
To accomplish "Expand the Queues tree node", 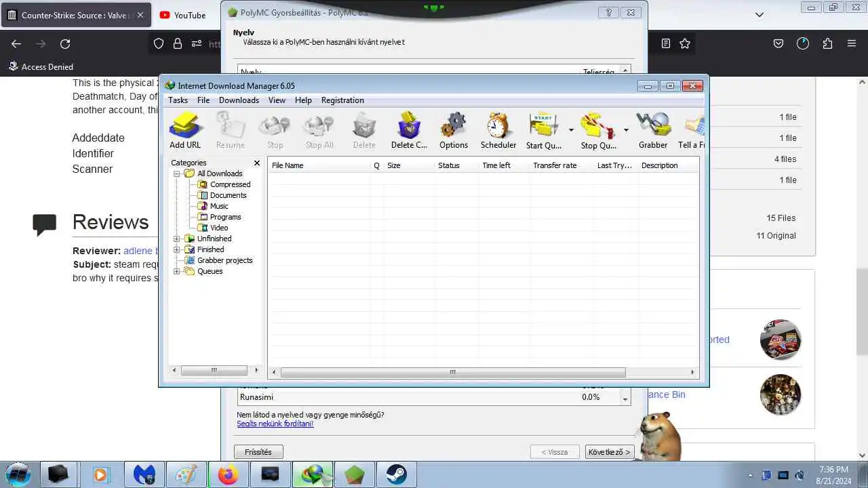I will 177,271.
